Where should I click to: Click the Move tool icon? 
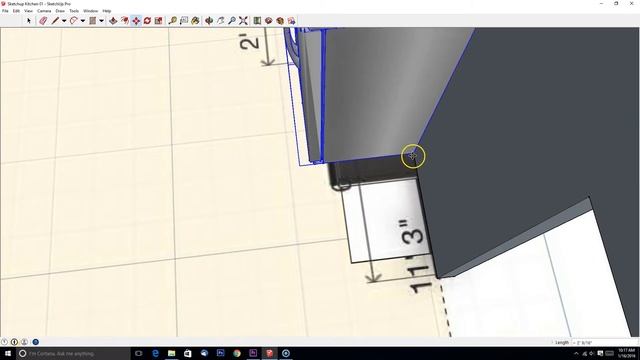[136, 20]
